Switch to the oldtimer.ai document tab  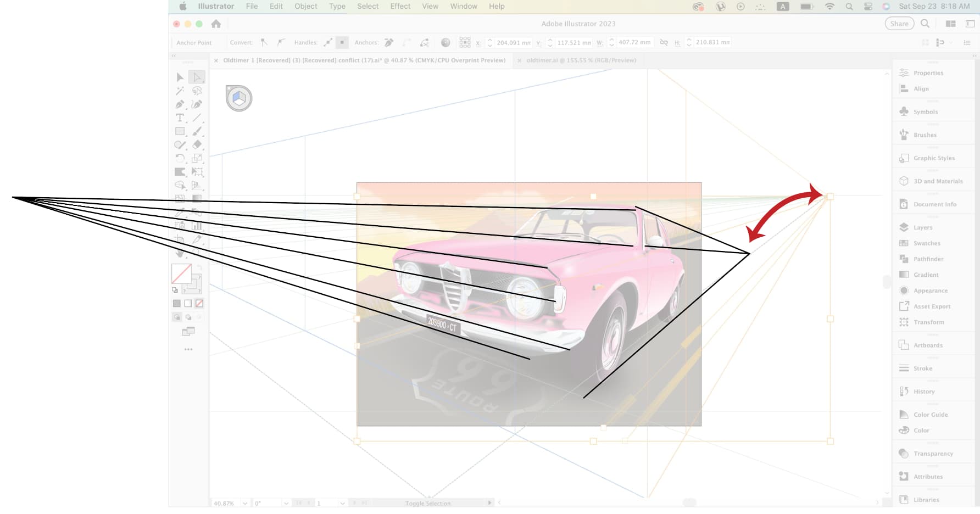coord(581,60)
